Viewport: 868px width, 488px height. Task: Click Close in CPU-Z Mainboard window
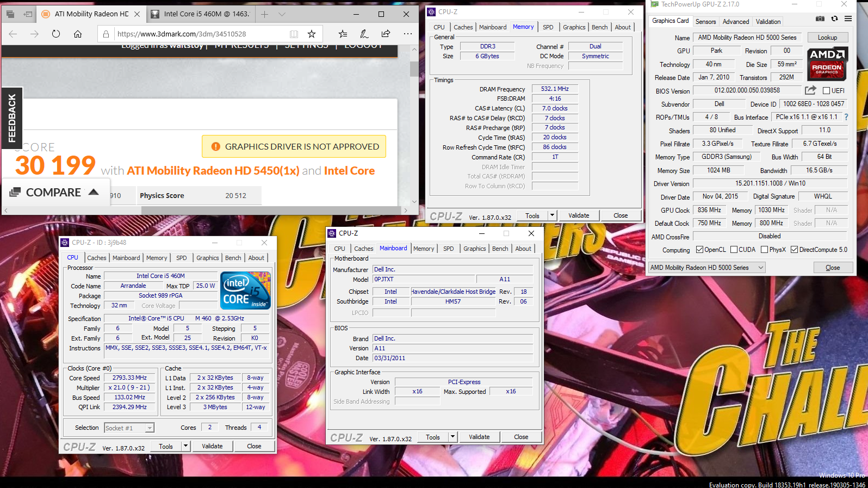click(x=521, y=437)
